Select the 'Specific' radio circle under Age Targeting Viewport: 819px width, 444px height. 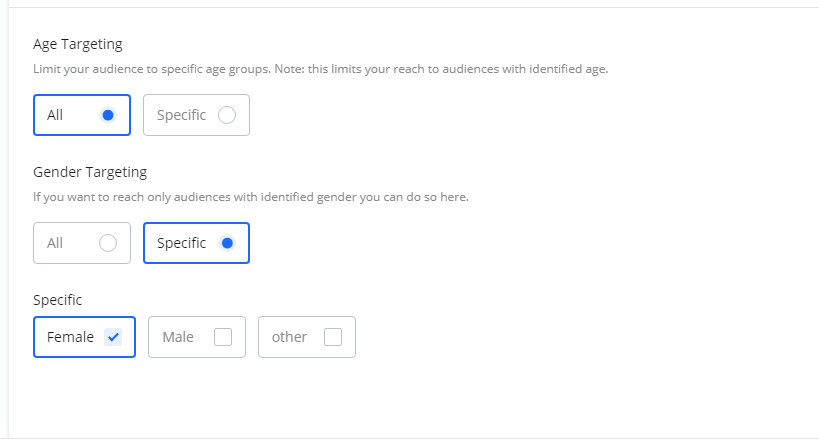point(226,115)
